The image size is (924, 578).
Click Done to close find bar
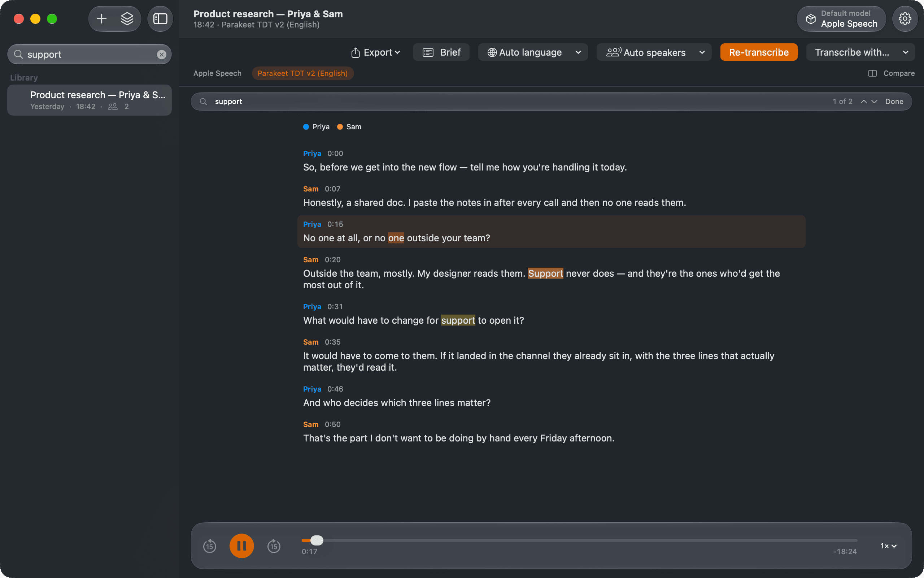[x=894, y=101]
